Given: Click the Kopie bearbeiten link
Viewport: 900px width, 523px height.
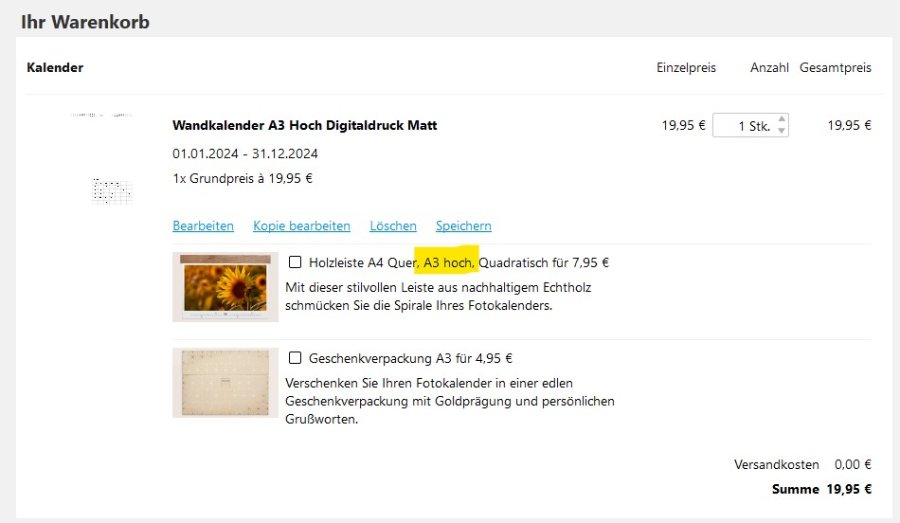Looking at the screenshot, I should (301, 226).
